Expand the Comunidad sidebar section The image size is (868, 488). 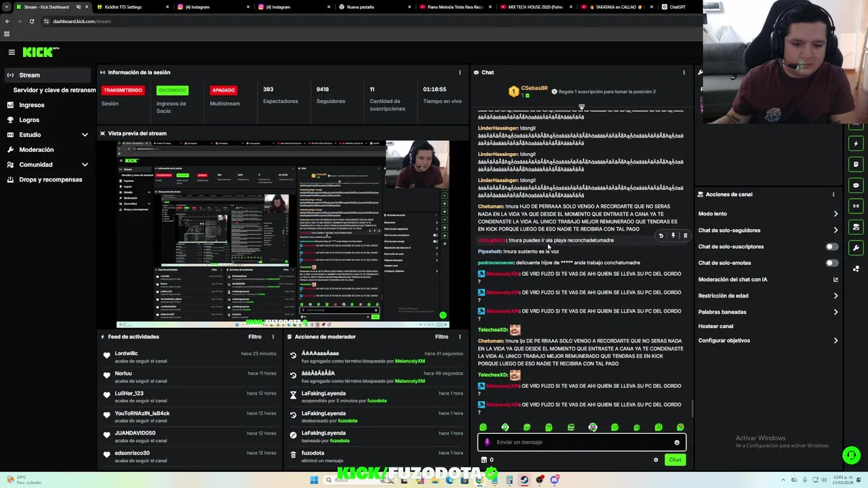click(85, 165)
